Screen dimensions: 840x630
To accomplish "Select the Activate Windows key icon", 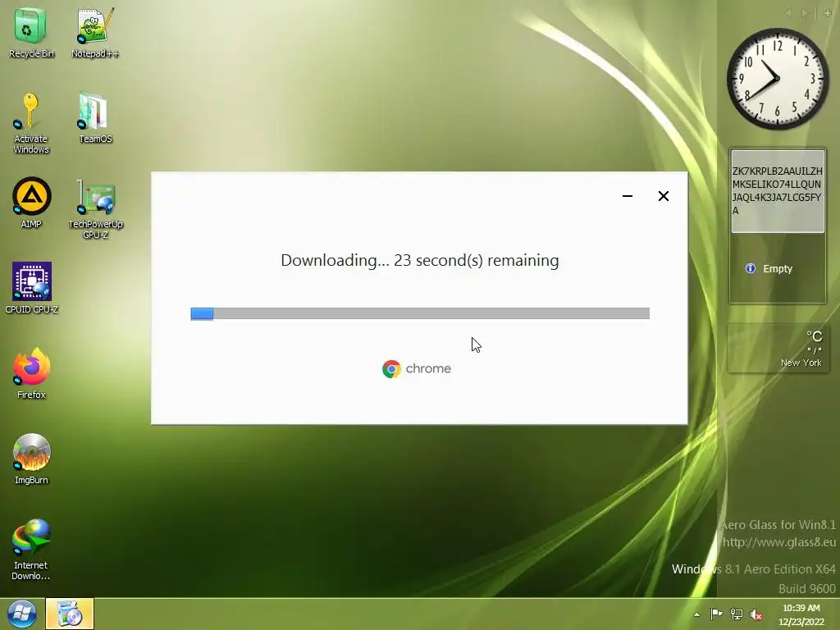I will coord(31,123).
